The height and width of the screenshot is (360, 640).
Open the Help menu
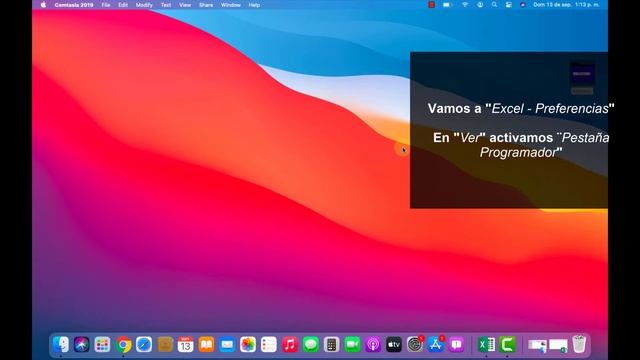(254, 5)
